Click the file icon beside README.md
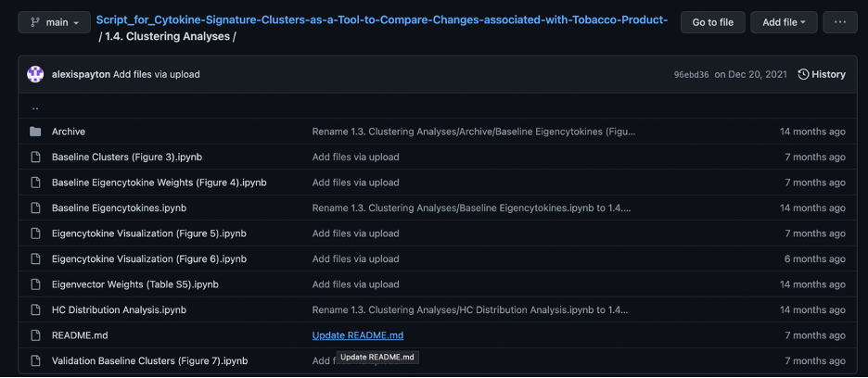The height and width of the screenshot is (378, 868). pos(35,335)
